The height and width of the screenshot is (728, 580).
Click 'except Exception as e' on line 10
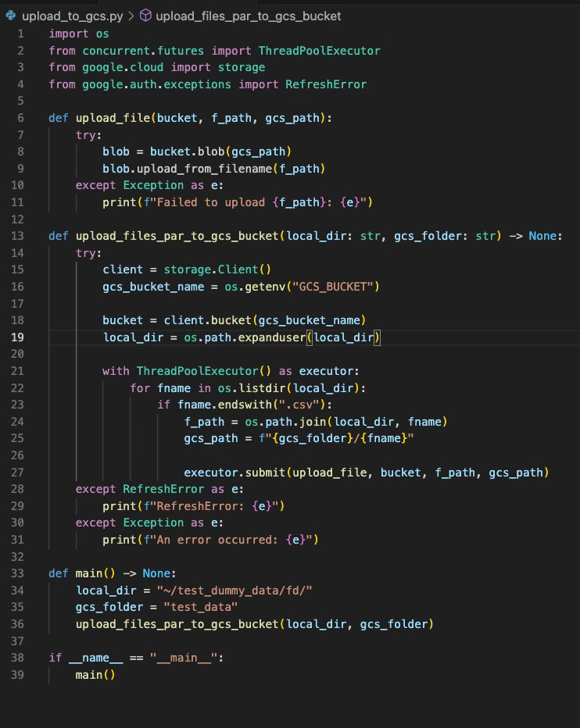click(x=149, y=186)
